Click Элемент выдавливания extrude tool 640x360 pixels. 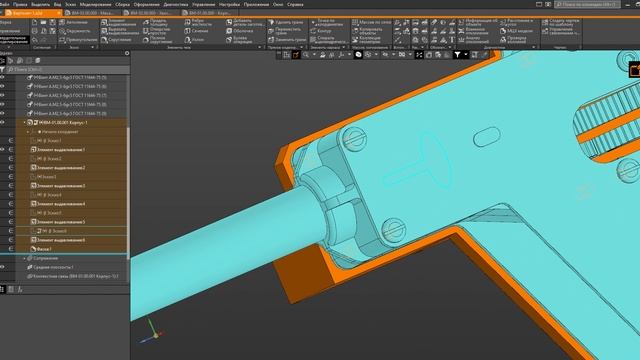[x=119, y=22]
